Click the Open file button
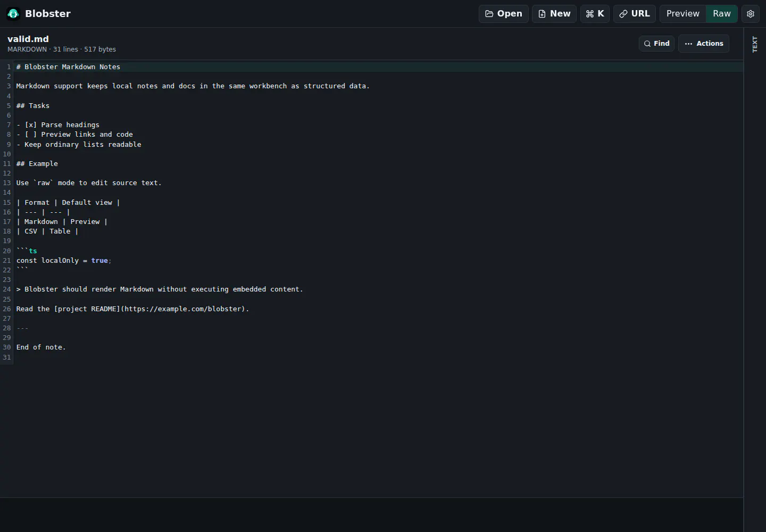Image resolution: width=766 pixels, height=532 pixels. click(503, 14)
